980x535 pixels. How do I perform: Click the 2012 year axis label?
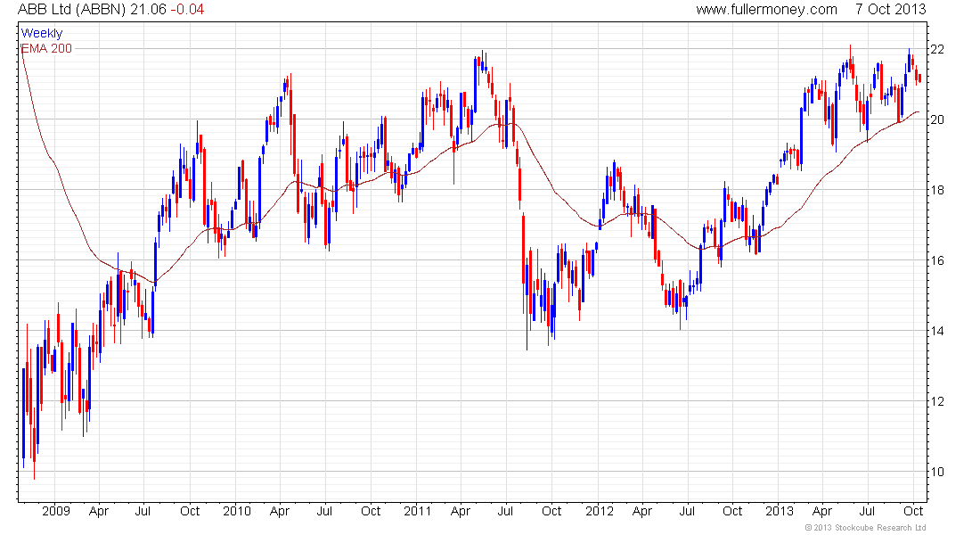[600, 511]
